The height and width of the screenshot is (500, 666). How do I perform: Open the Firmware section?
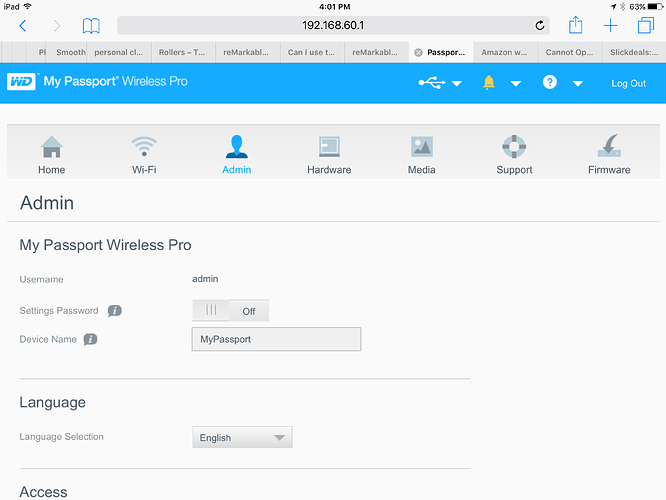tap(609, 155)
